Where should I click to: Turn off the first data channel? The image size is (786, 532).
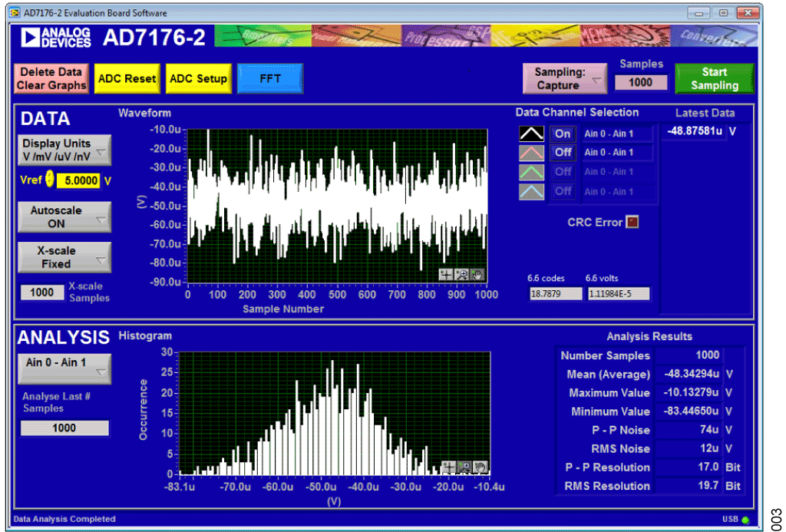point(563,134)
